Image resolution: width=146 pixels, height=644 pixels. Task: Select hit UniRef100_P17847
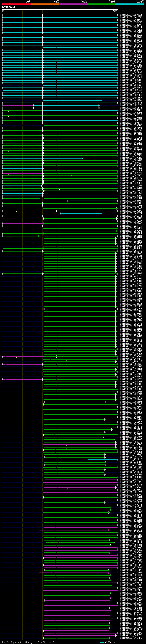131,77
